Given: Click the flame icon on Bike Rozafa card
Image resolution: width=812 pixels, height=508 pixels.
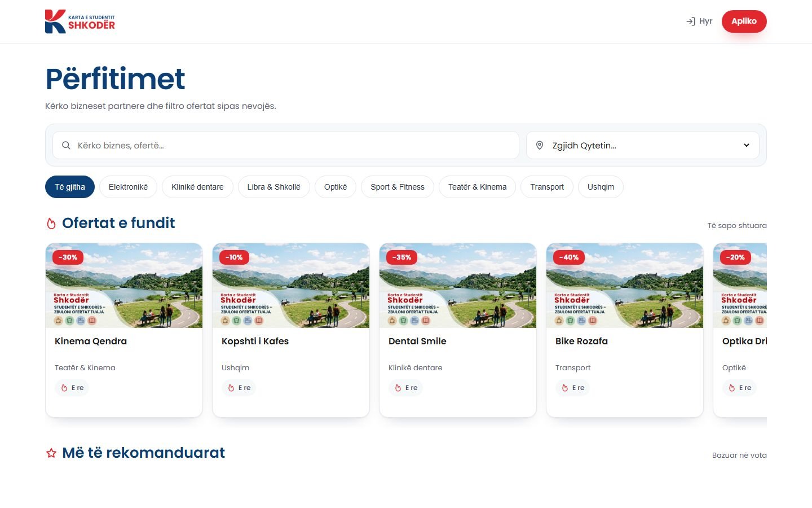Looking at the screenshot, I should click(x=565, y=388).
